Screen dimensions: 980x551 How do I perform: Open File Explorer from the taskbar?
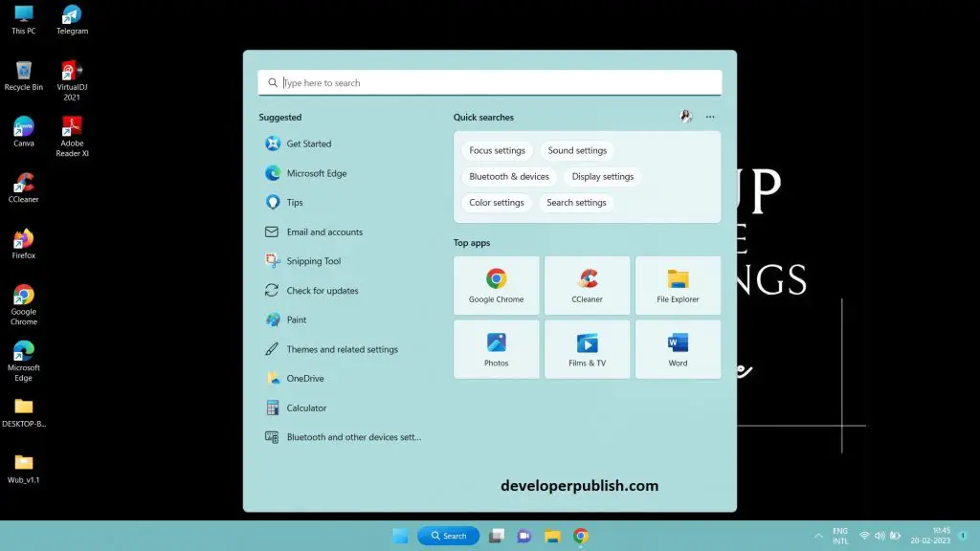(x=552, y=536)
